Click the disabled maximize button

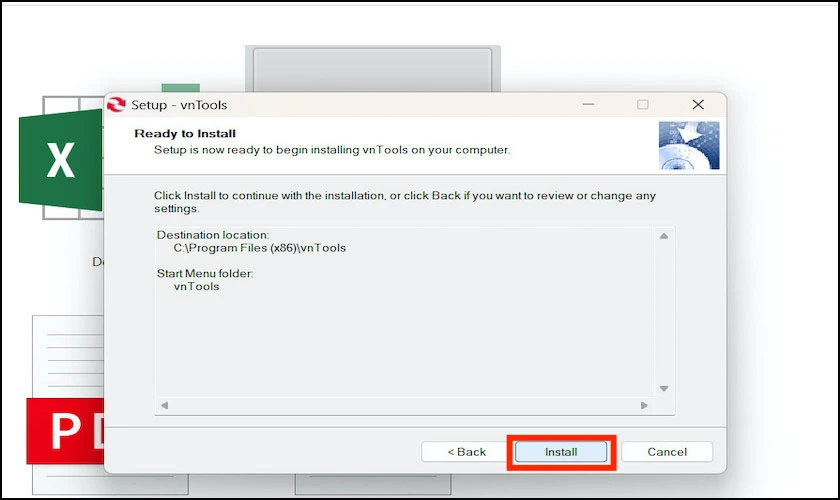click(x=643, y=105)
